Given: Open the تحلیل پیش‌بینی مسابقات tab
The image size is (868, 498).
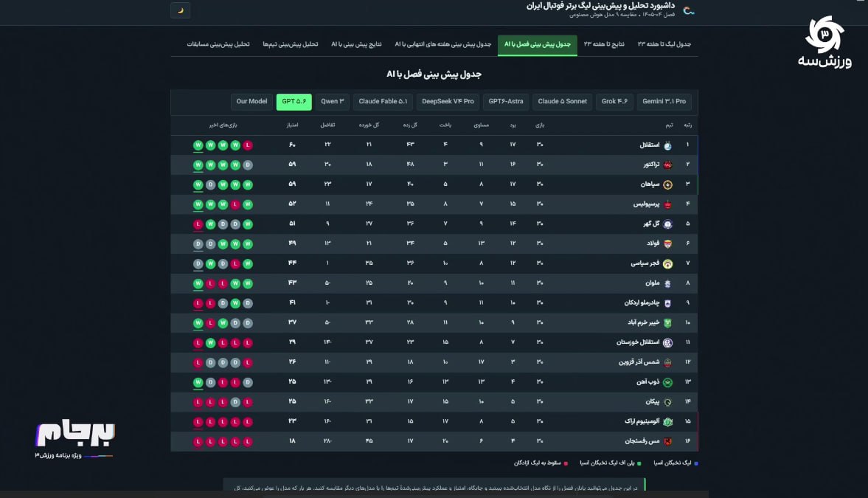Looking at the screenshot, I should [218, 44].
